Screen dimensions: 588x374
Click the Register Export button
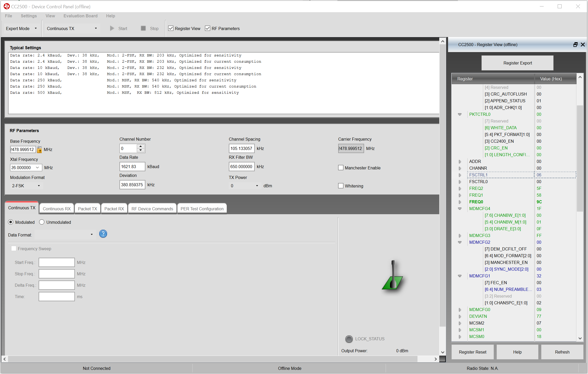tap(517, 63)
